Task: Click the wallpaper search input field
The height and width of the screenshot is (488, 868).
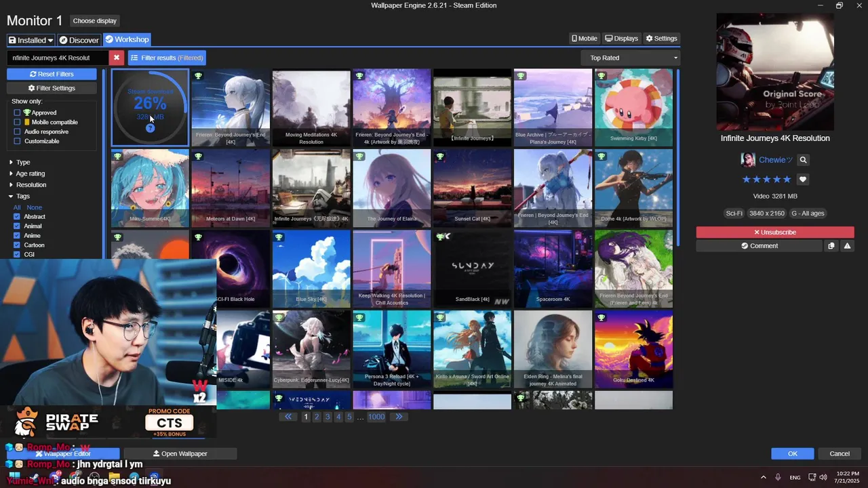Action: point(58,58)
